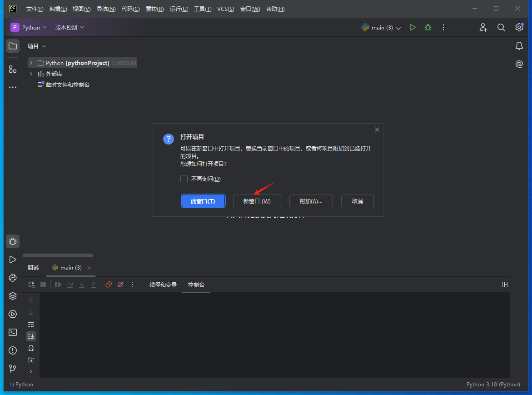Open more run actions vertical dots

tap(443, 27)
